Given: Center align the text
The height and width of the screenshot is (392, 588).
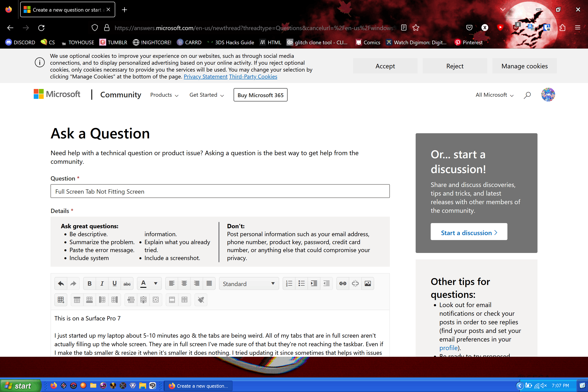Looking at the screenshot, I should (184, 283).
